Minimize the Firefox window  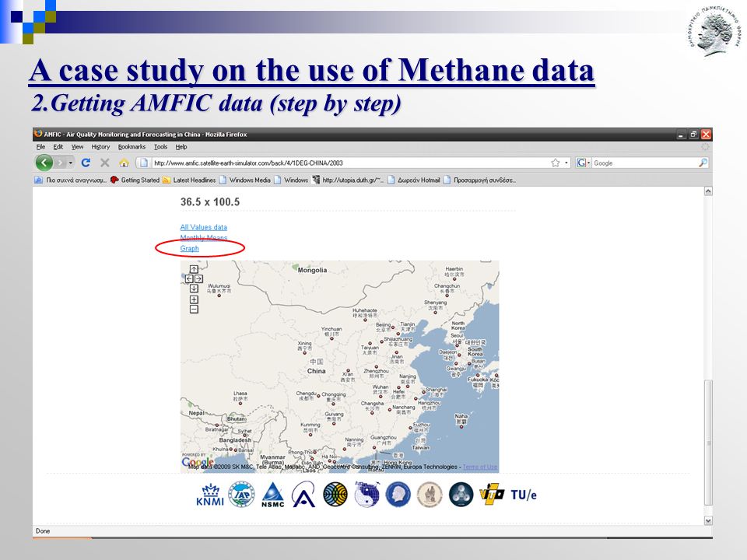(682, 135)
